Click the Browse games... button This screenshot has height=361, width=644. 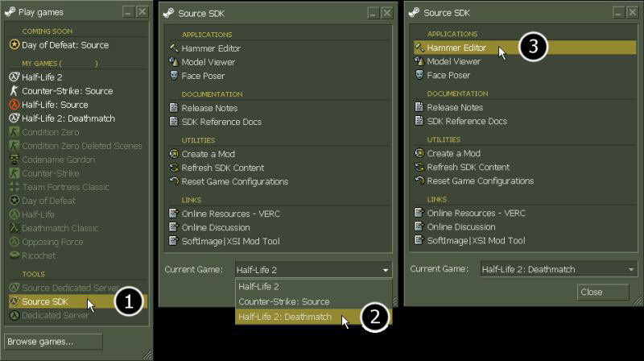(53, 342)
